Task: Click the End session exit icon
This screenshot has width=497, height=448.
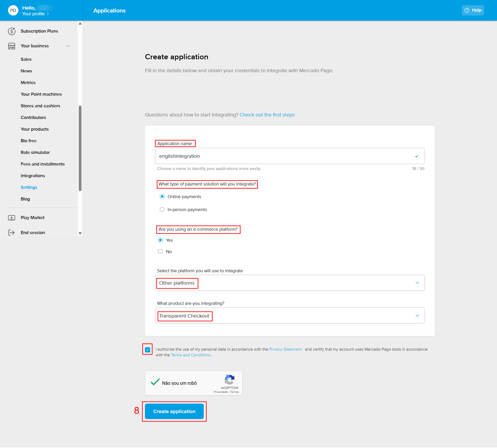Action: coord(12,233)
